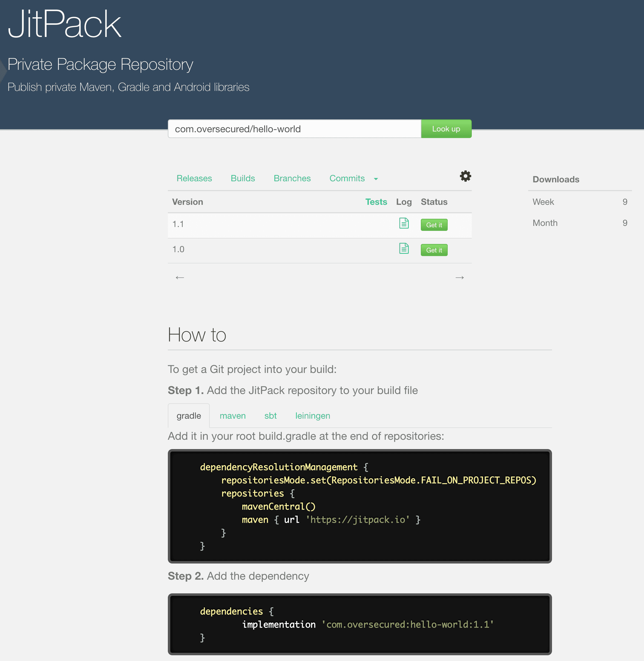The height and width of the screenshot is (661, 644).
Task: Select the sbt build tab
Action: [270, 416]
